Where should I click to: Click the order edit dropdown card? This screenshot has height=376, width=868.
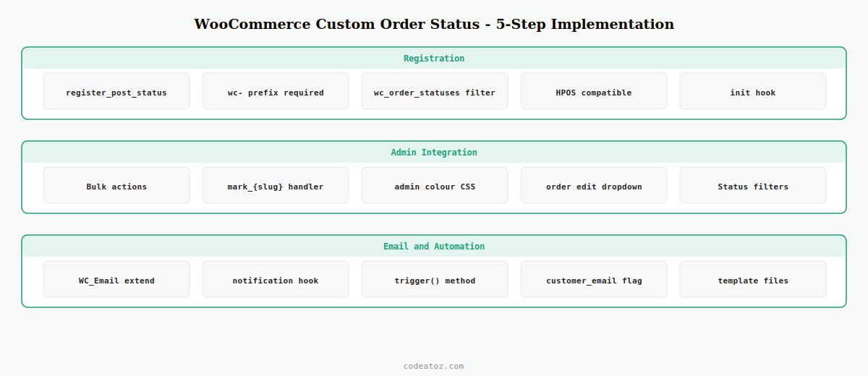[594, 185]
